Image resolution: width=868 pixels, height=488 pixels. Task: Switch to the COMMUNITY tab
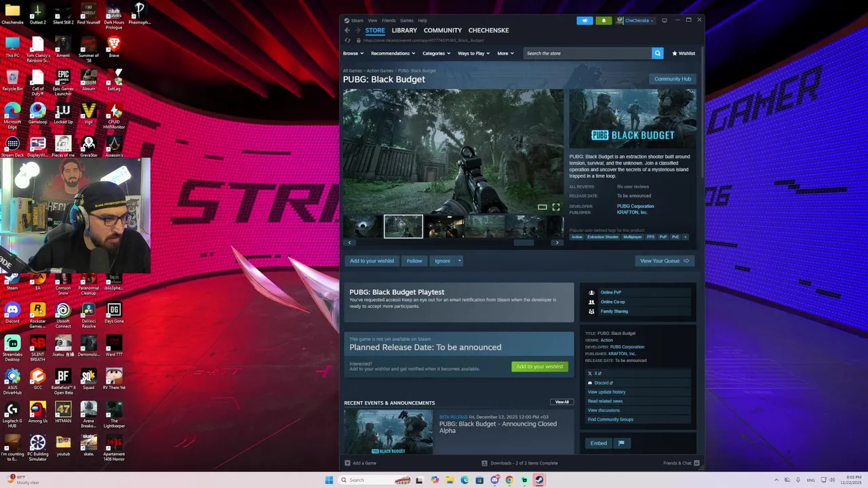click(x=443, y=30)
